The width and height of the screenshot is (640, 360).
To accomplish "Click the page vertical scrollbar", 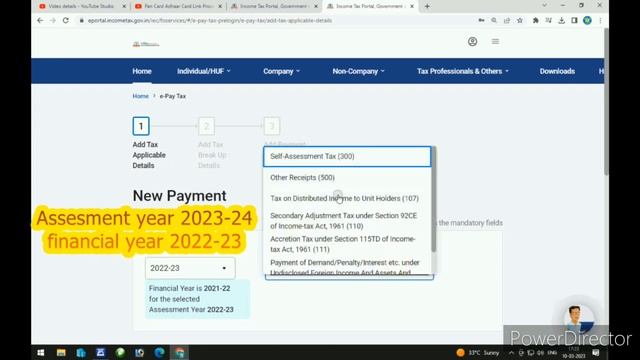I will click(x=606, y=102).
